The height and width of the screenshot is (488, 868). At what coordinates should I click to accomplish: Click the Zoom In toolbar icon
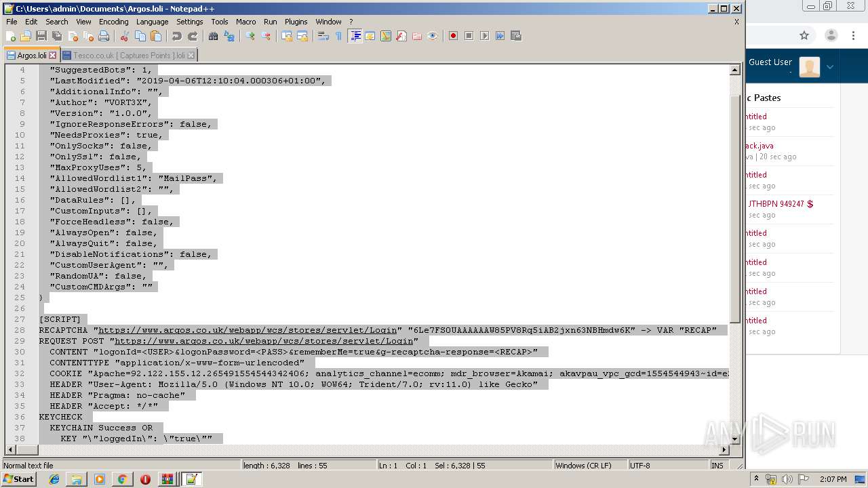tap(250, 36)
